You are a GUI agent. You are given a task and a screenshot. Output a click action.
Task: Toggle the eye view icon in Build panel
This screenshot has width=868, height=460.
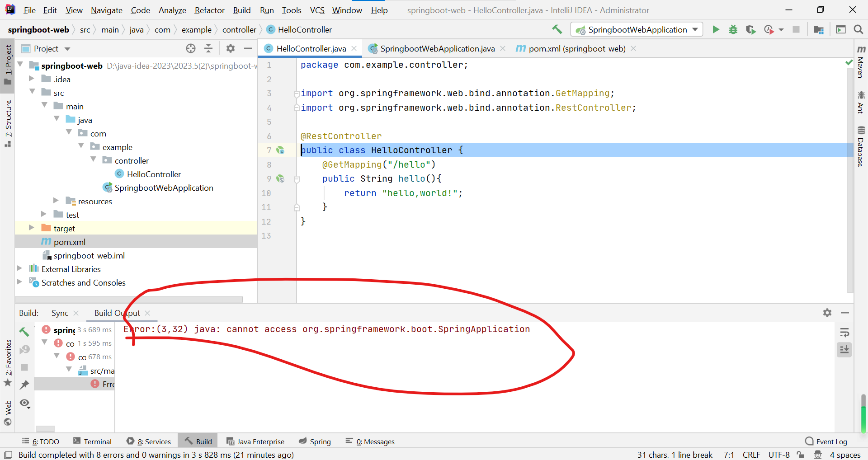(25, 403)
